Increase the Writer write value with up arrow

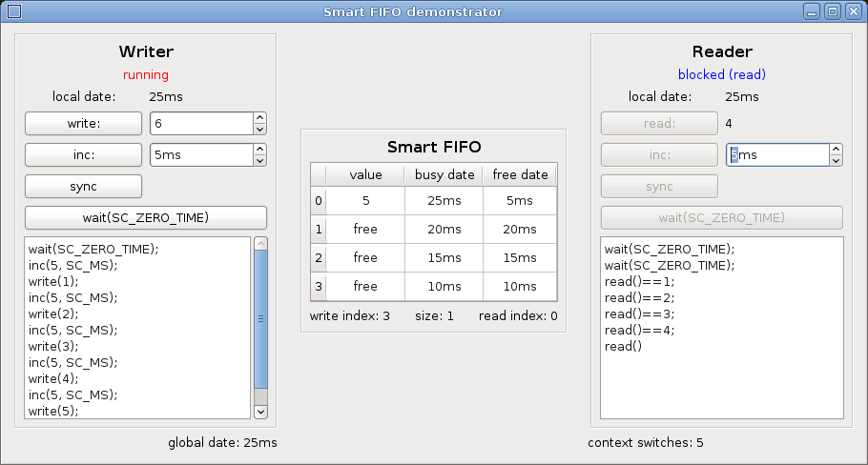pos(260,118)
